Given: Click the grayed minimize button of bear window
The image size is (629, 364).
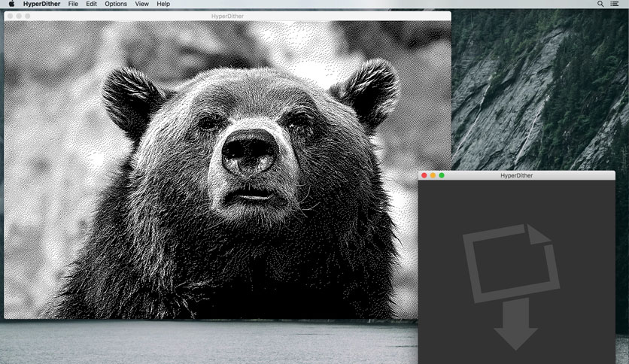Looking at the screenshot, I should [19, 16].
